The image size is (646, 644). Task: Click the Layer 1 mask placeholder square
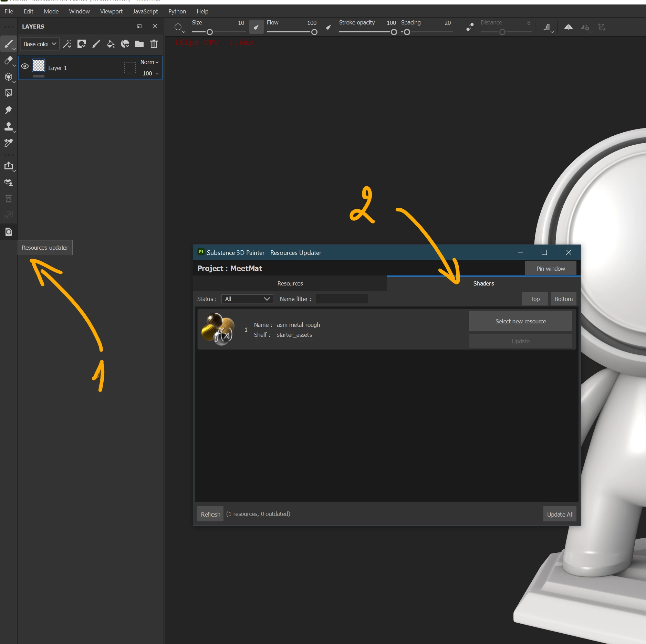130,67
